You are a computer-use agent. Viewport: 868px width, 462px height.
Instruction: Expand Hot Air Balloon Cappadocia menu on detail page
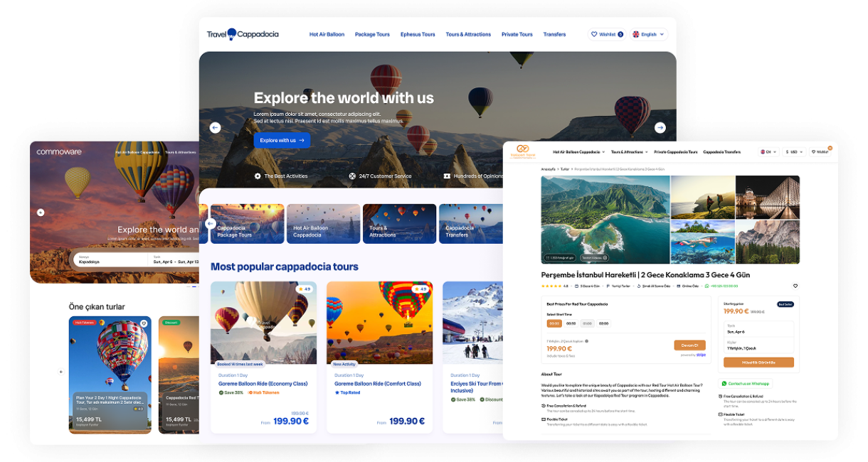(578, 151)
